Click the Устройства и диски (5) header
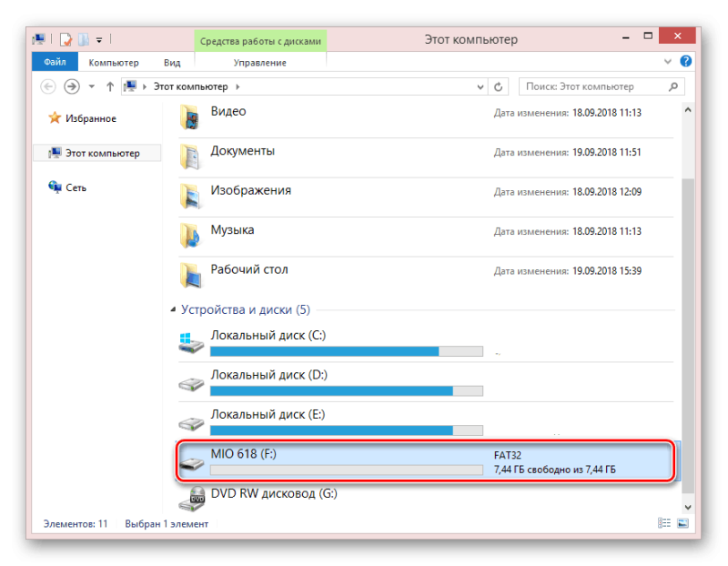 pyautogui.click(x=246, y=309)
